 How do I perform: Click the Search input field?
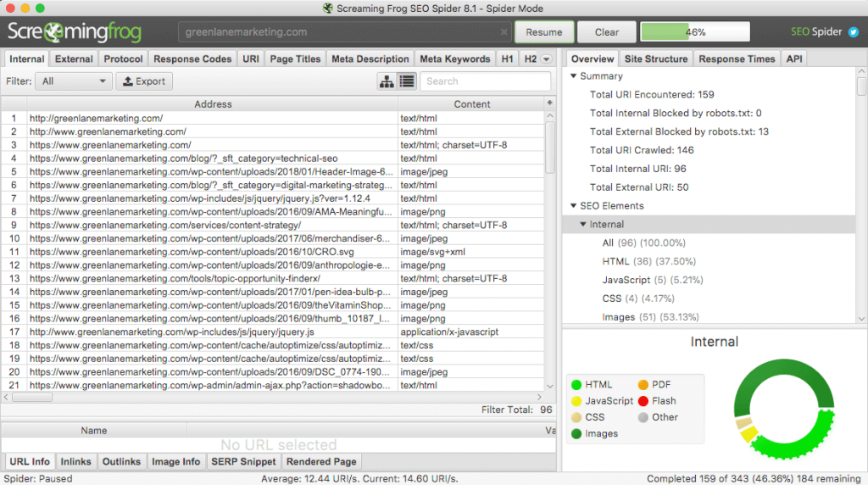(x=486, y=81)
